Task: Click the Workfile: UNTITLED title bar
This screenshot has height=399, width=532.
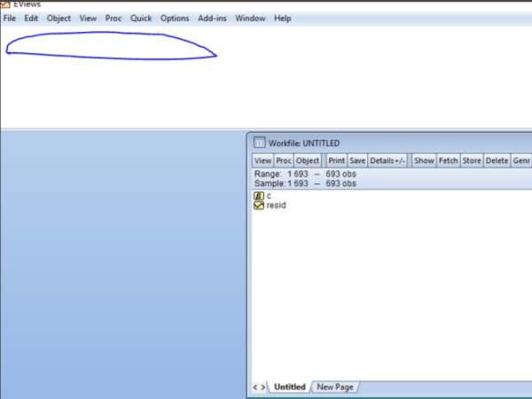Action: click(390, 143)
